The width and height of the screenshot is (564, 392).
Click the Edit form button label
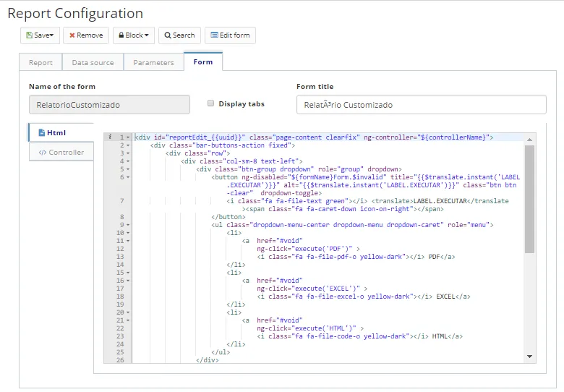(x=234, y=35)
